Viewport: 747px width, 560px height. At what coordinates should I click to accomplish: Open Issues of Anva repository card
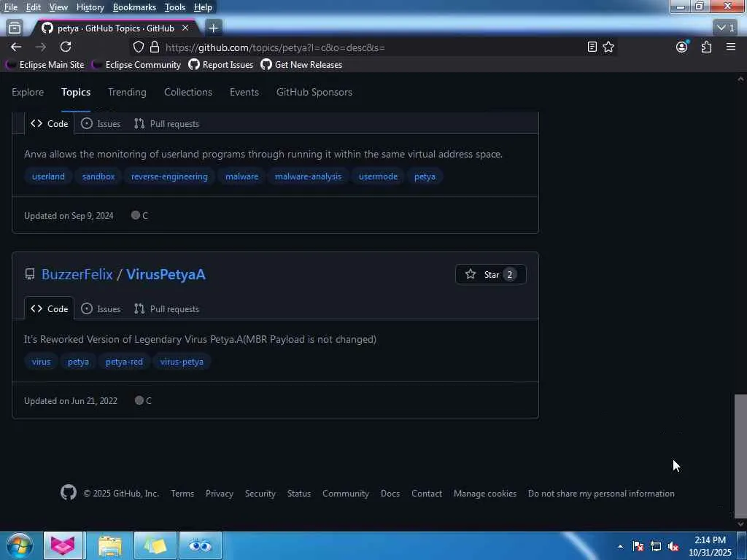point(101,124)
